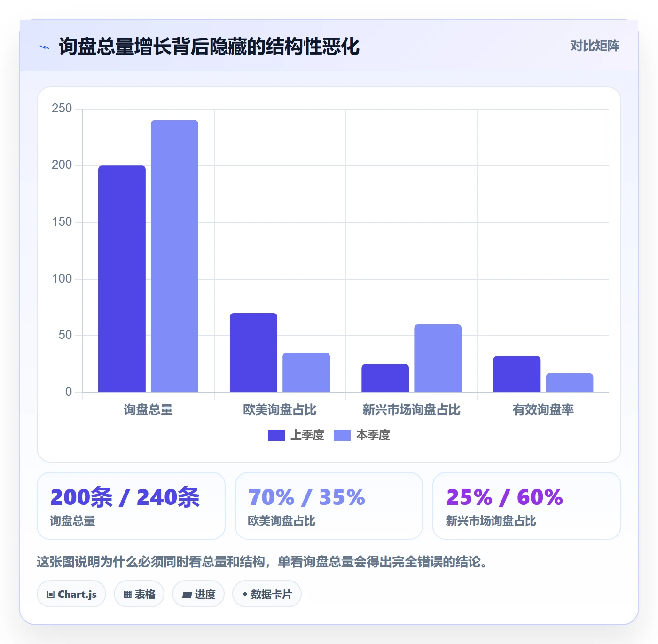Click the 70% / 35% stat value

point(306,497)
